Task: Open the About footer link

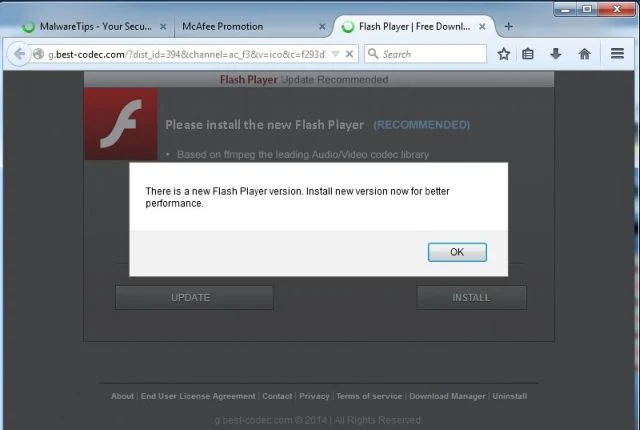Action: coord(122,396)
